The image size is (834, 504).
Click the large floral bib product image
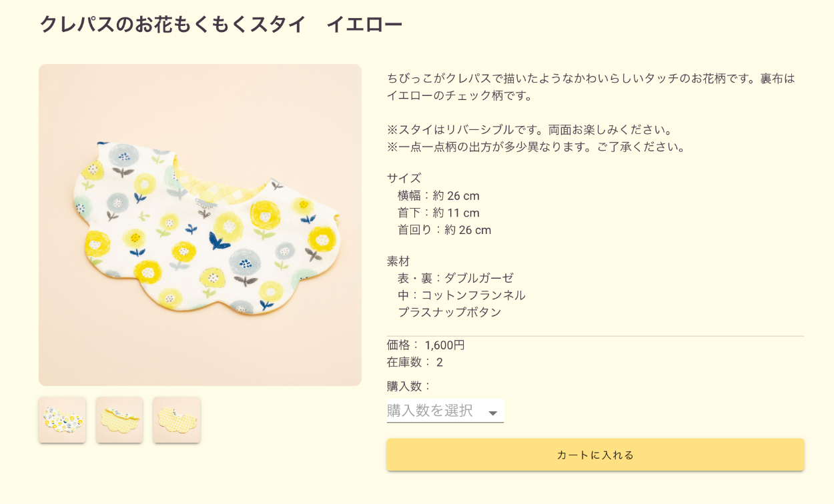pyautogui.click(x=200, y=225)
